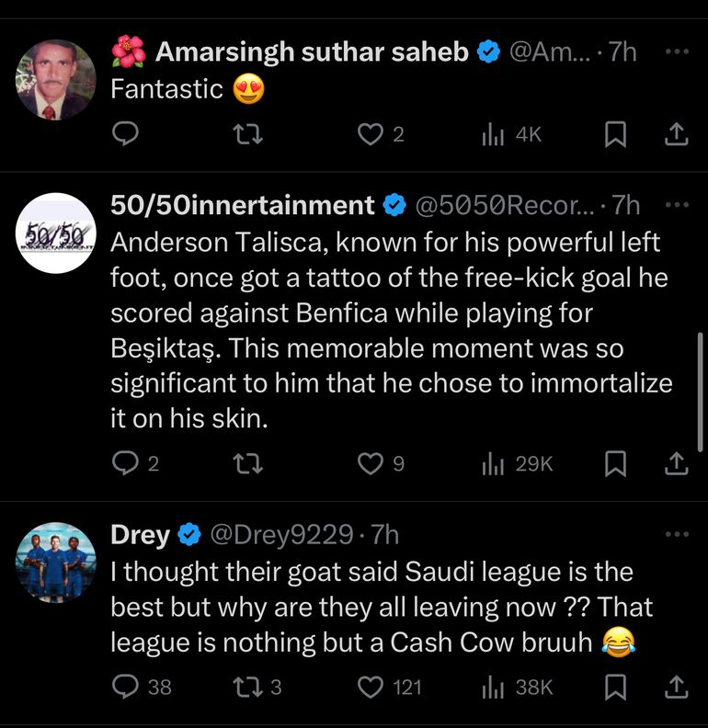Open more options menu on Drey's tweet

(x=676, y=534)
